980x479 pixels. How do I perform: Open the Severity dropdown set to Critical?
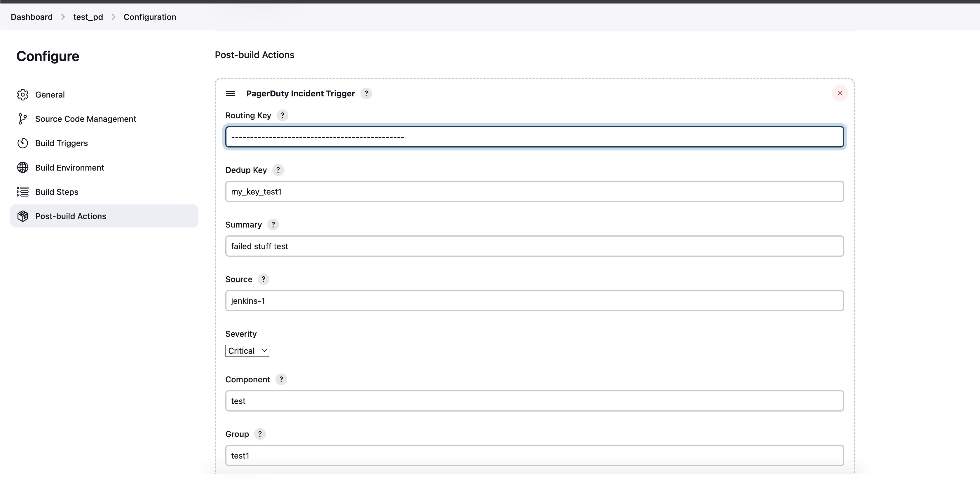(x=247, y=351)
